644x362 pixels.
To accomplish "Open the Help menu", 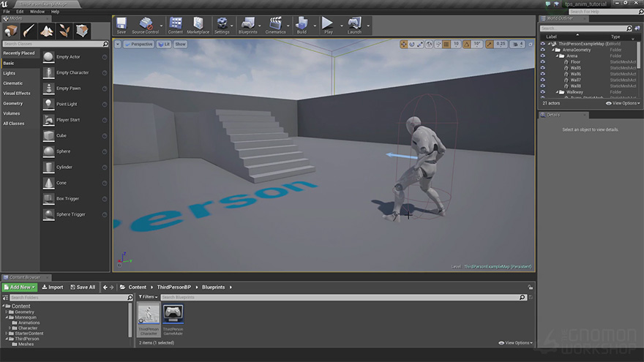I will pyautogui.click(x=55, y=12).
